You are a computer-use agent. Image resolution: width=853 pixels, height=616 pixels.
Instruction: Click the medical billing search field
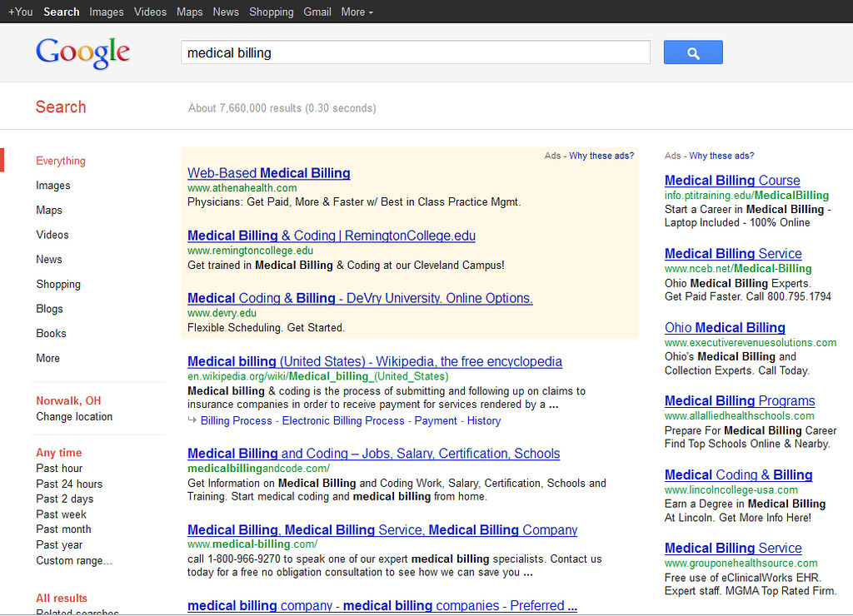(x=416, y=52)
